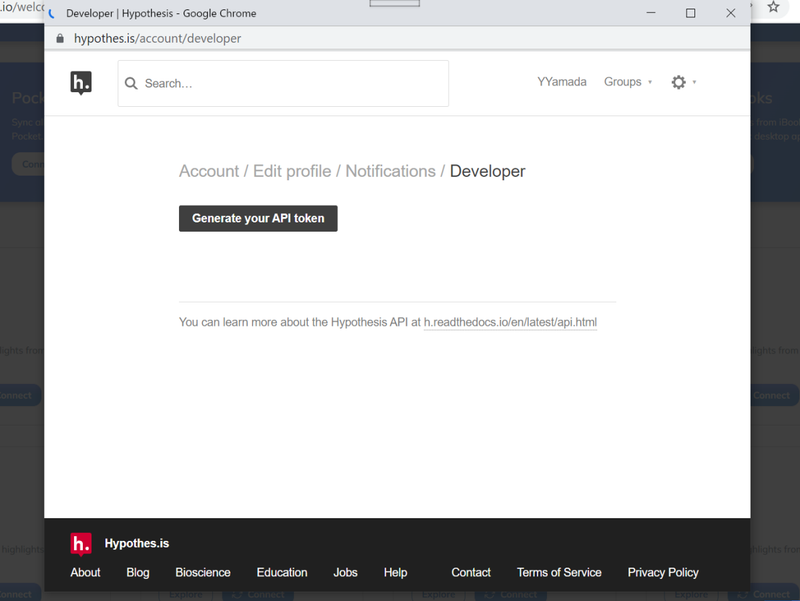
Task: Click the magnifier icon in the search box
Action: coord(131,84)
